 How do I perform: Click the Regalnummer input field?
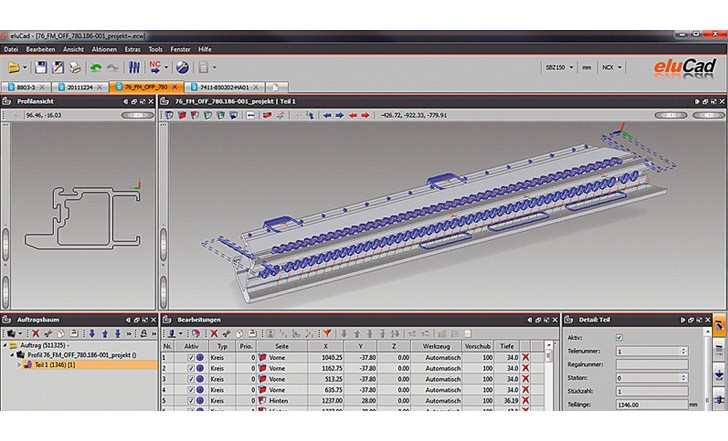[x=652, y=365]
